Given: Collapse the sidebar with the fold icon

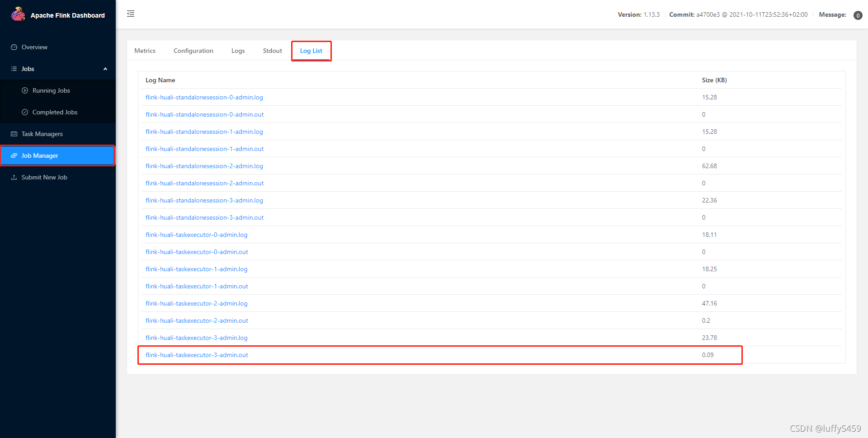Looking at the screenshot, I should (131, 14).
